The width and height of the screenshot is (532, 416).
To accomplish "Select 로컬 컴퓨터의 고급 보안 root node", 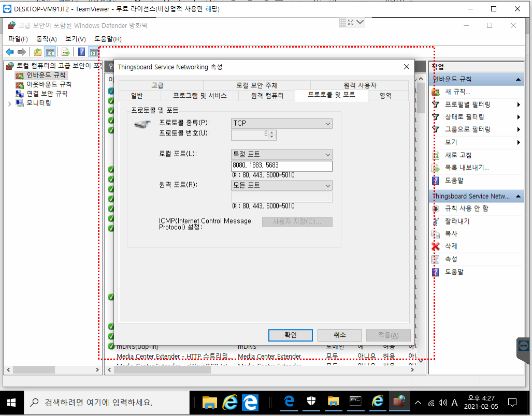I will click(x=59, y=66).
